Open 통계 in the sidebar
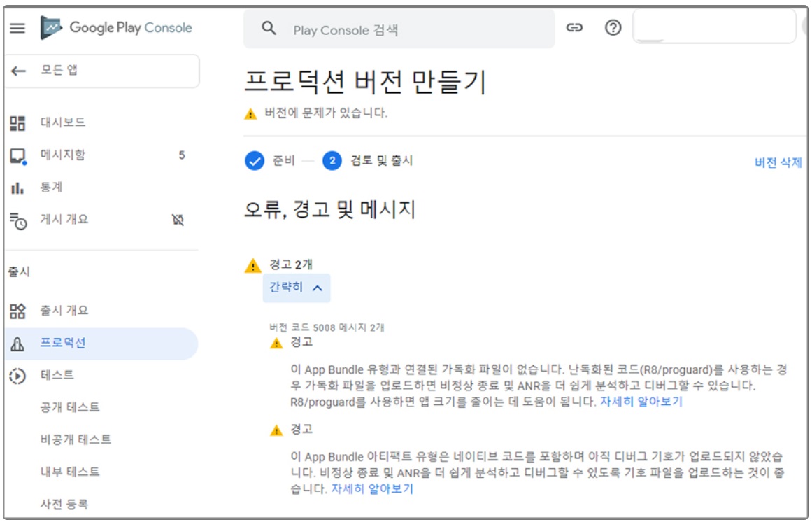Viewport: 812px width, 522px height. click(x=51, y=187)
